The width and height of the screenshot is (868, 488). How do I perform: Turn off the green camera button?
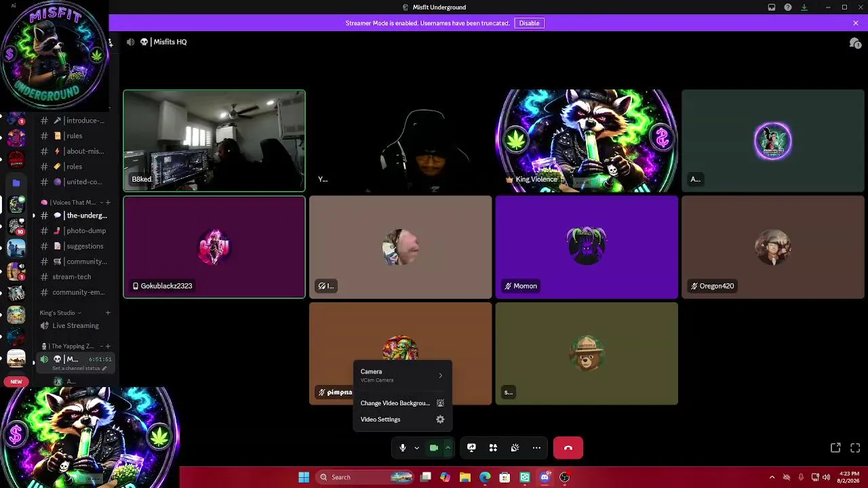pyautogui.click(x=434, y=448)
